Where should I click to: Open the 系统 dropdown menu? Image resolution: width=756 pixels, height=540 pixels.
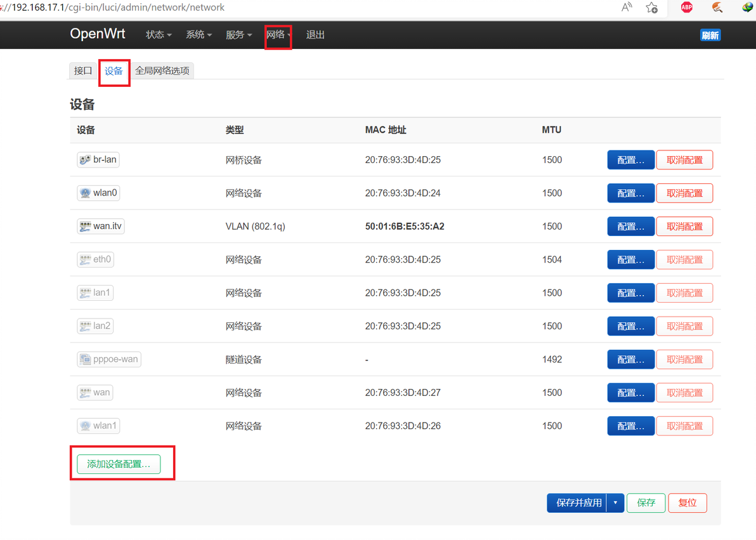tap(199, 35)
